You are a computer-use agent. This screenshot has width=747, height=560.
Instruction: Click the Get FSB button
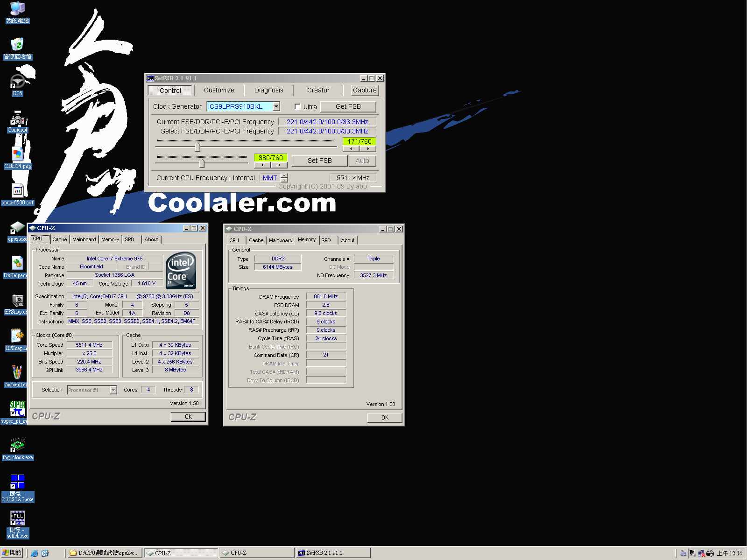coord(348,106)
